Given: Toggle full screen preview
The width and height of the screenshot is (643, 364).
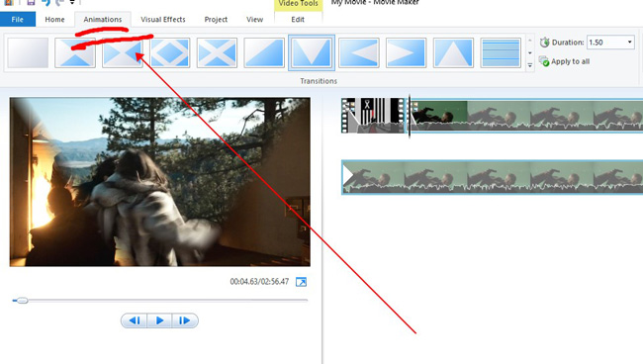Looking at the screenshot, I should pos(301,282).
